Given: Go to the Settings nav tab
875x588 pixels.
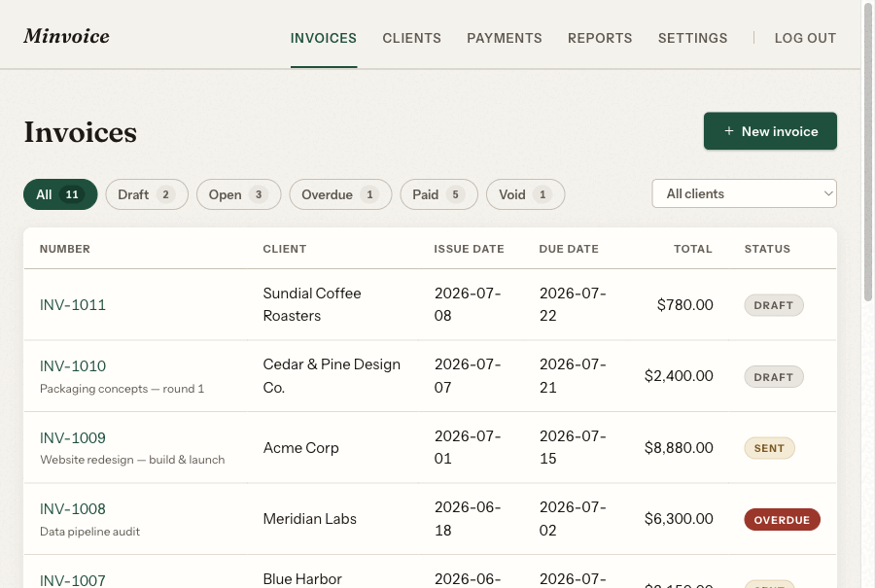Looking at the screenshot, I should coord(692,38).
